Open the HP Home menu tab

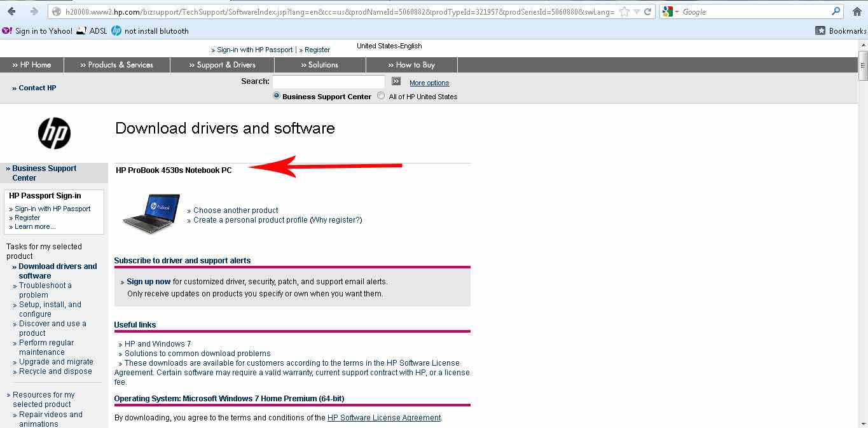(x=32, y=65)
